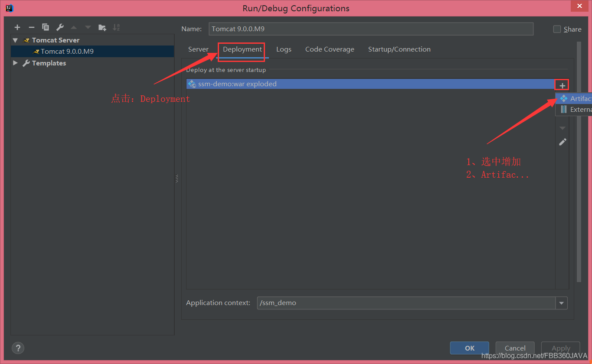
Task: Collapse the Tomcat Server tree node
Action: pos(16,40)
